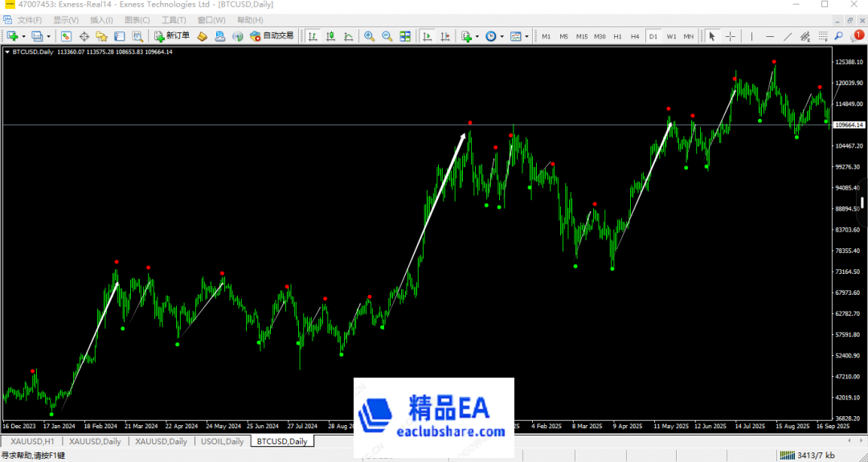
Task: Switch to line chart display
Action: (x=348, y=36)
